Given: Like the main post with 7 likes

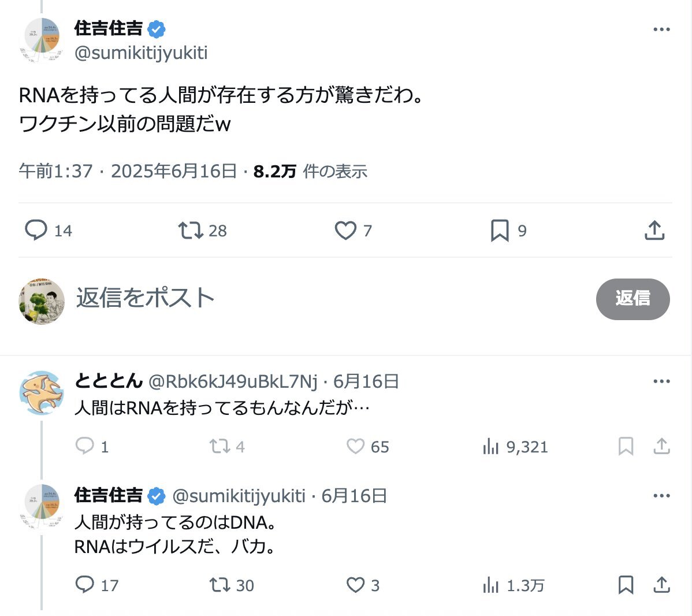Looking at the screenshot, I should [345, 230].
